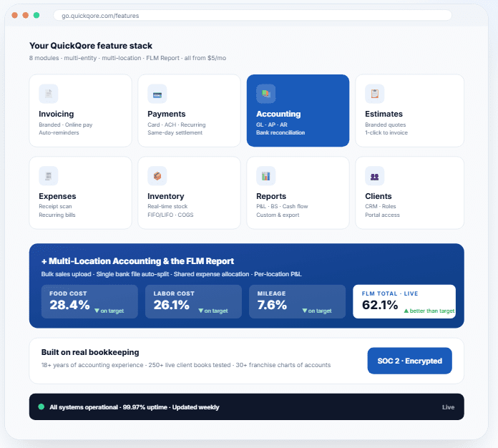
Task: Click 'Built on real bookkeeping' heading
Action: coord(90,352)
